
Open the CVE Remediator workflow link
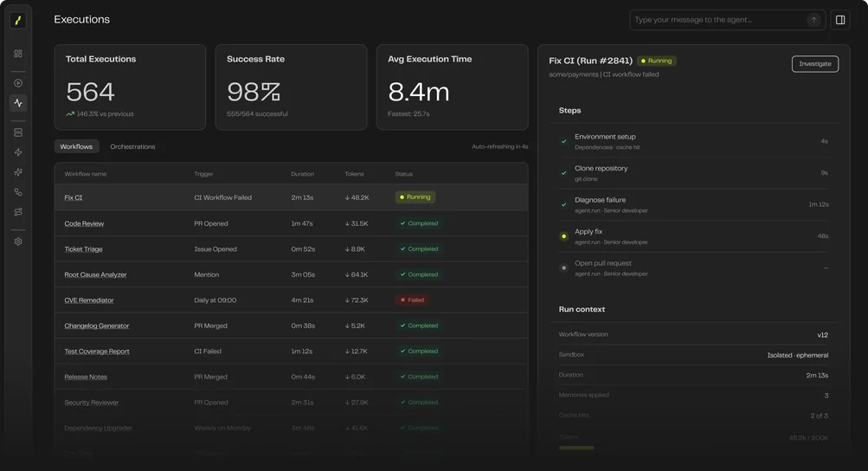click(89, 300)
